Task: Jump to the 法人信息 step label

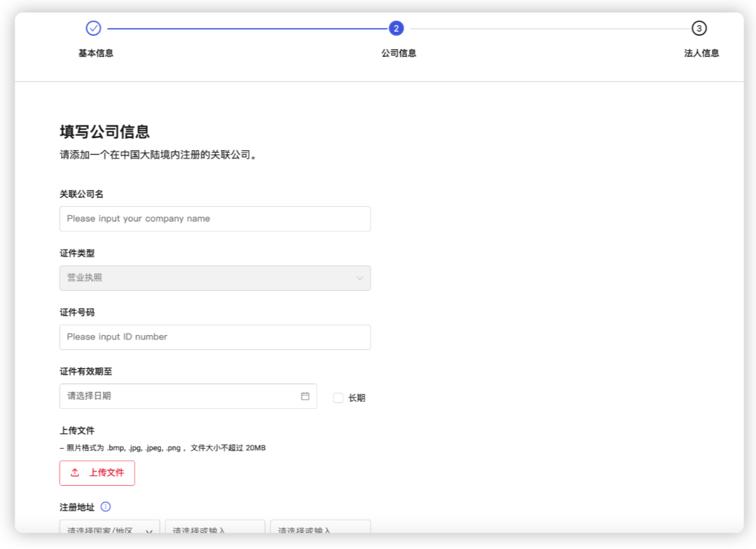Action: click(701, 53)
